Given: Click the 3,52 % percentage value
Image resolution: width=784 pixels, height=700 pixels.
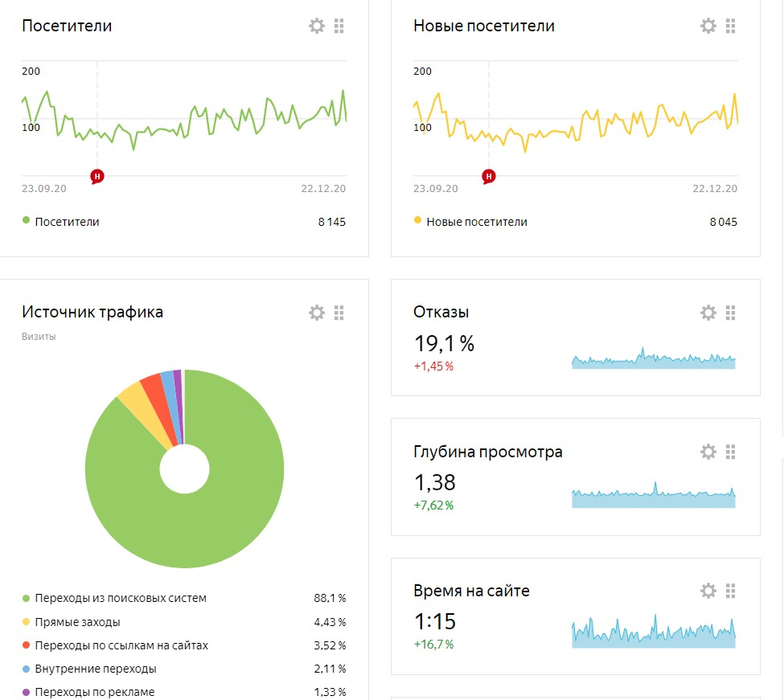Looking at the screenshot, I should (x=330, y=645).
